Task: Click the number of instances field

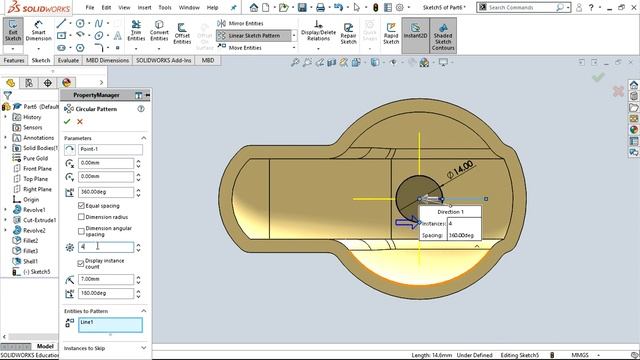Action: click(x=106, y=247)
